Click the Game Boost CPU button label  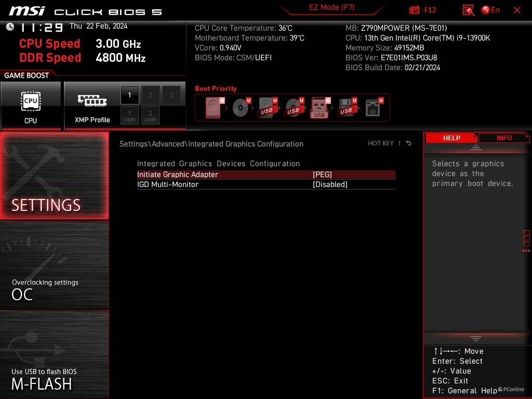(x=31, y=121)
